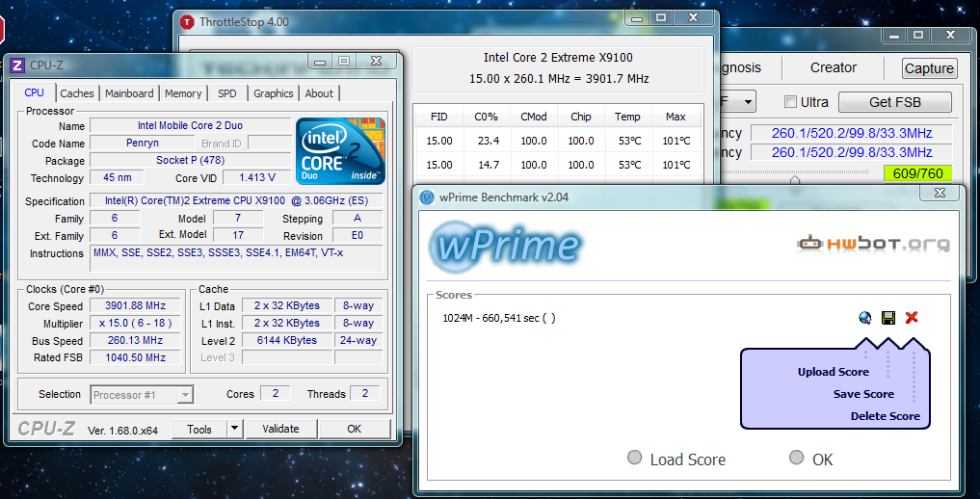Click the hwbot.org logo link
The height and width of the screenshot is (499, 980).
874,244
